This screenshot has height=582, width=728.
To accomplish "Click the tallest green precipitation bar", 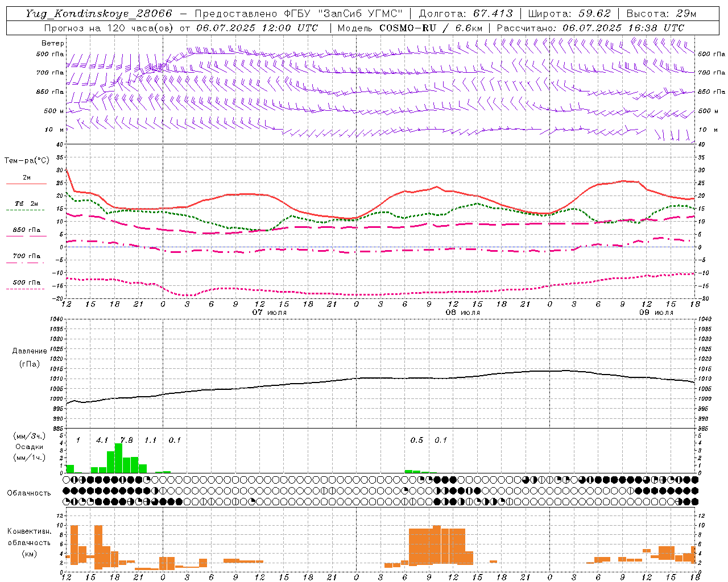I will (118, 458).
